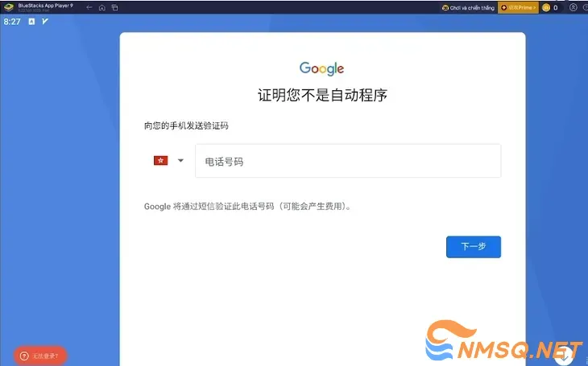
Task: Open the account profile icon
Action: coord(573,7)
